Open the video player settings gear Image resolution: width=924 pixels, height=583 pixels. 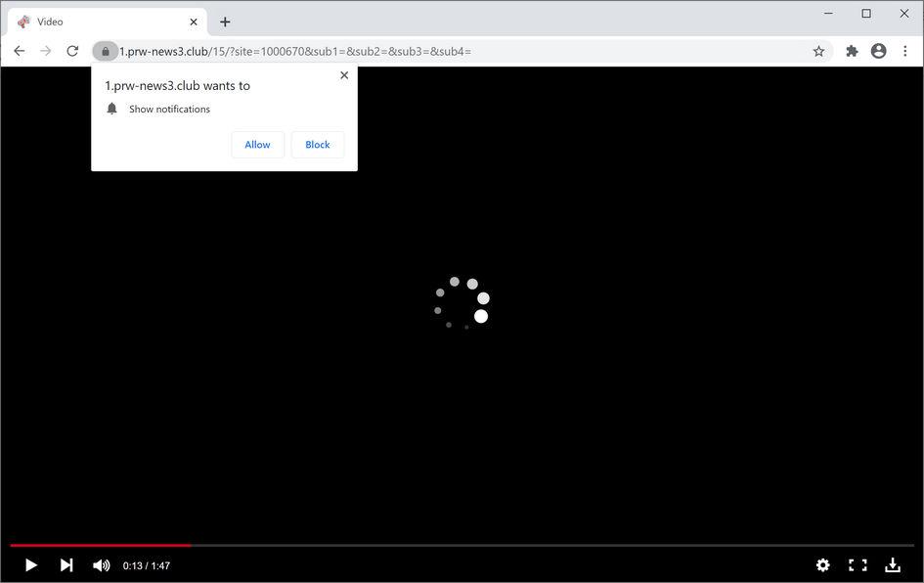(823, 565)
